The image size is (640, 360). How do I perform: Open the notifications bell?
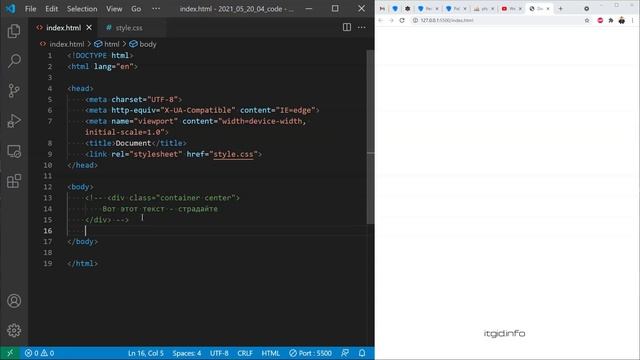click(362, 353)
